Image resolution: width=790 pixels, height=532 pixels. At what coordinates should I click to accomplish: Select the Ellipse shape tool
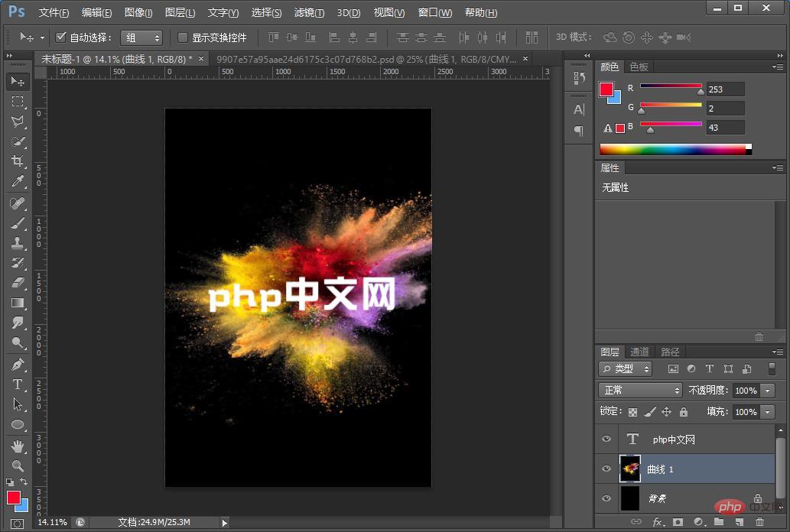18,424
